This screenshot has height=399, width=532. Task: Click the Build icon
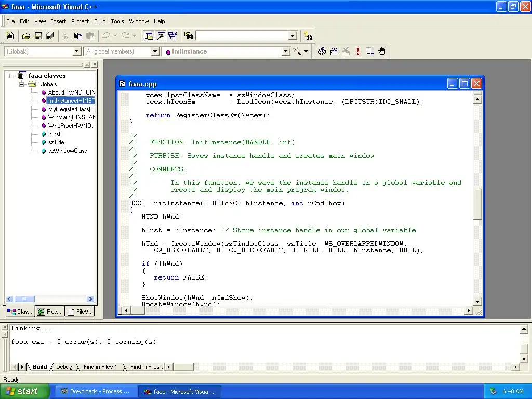coord(334,51)
